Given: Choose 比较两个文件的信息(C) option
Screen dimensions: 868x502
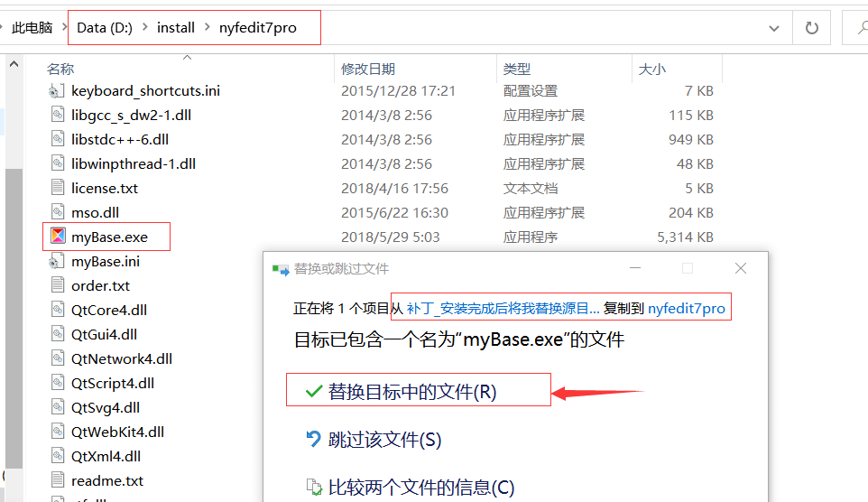Looking at the screenshot, I should 421,488.
